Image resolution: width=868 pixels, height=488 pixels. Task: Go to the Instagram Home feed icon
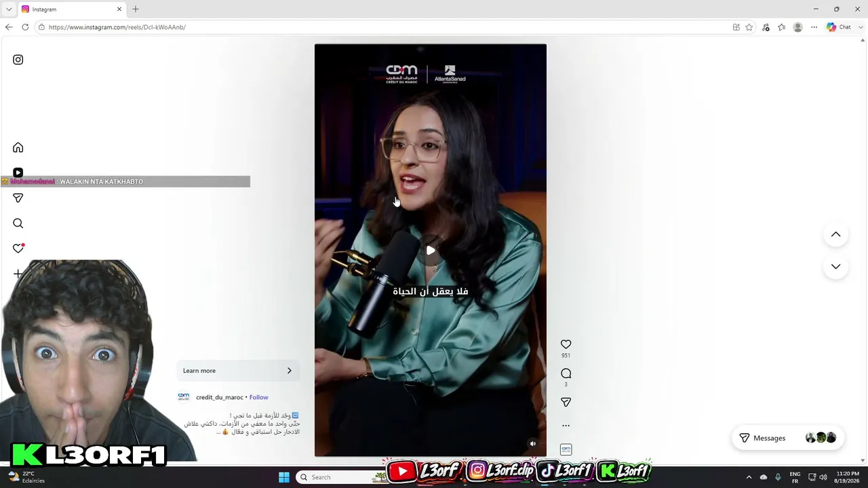[x=18, y=148]
